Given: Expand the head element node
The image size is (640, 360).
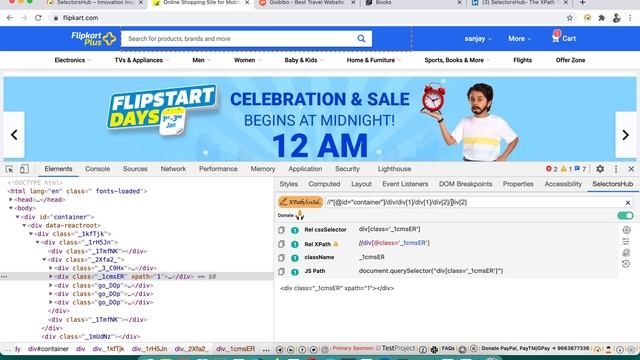Looking at the screenshot, I should 11,200.
